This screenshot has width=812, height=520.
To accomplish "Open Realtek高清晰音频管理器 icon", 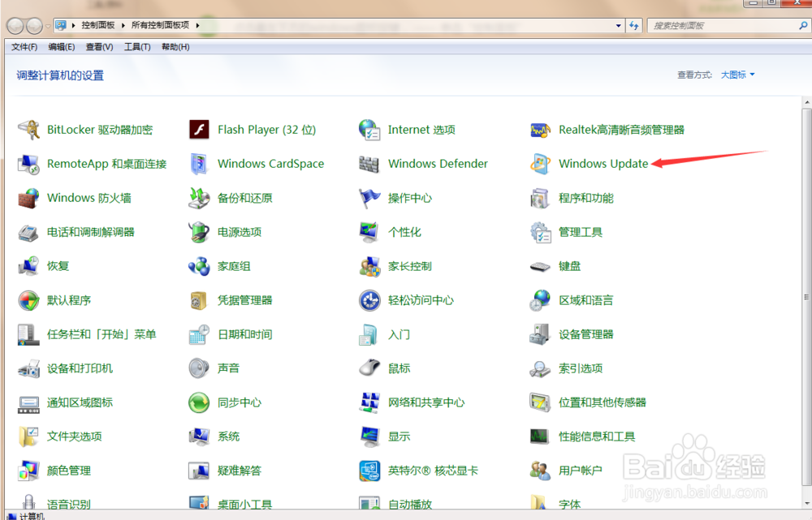I will [540, 130].
